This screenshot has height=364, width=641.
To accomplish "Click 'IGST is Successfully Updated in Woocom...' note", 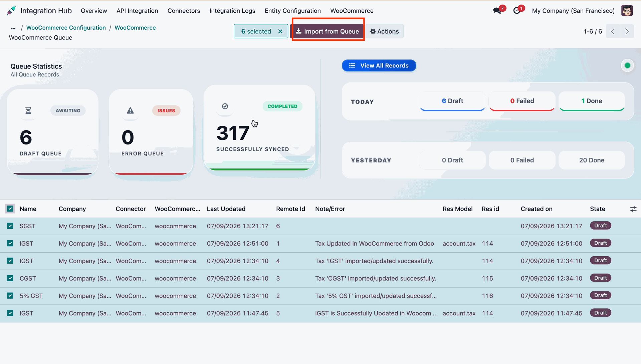I will 376,313.
